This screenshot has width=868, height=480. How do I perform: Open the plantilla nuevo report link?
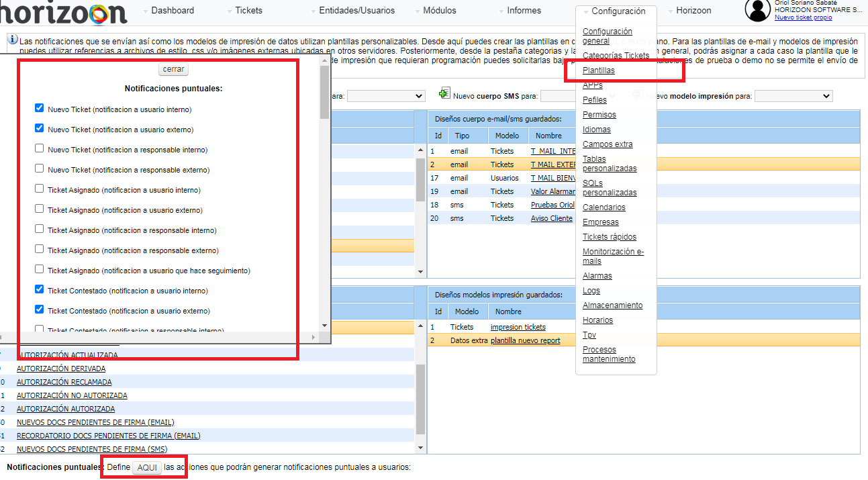(526, 340)
